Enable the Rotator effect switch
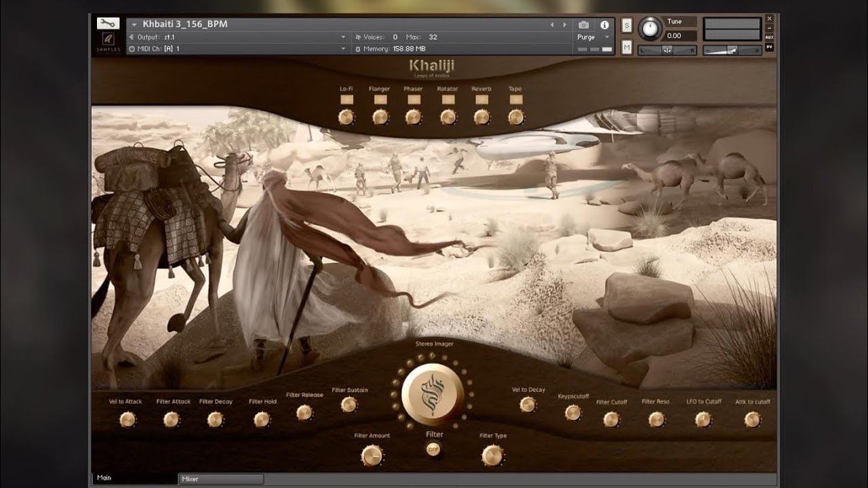The image size is (868, 488). pyautogui.click(x=448, y=100)
